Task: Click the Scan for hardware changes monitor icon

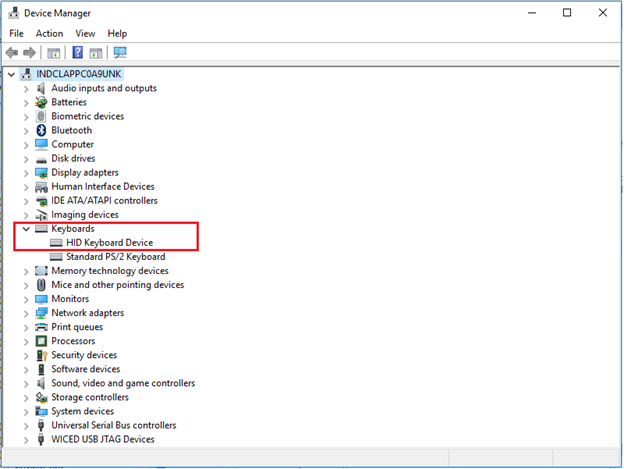Action: (120, 53)
